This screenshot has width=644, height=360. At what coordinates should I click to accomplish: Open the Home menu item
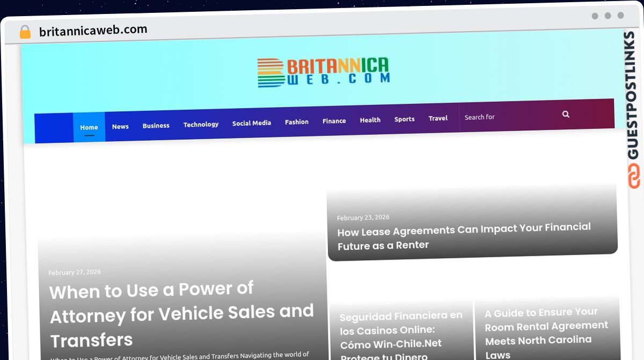coord(89,127)
